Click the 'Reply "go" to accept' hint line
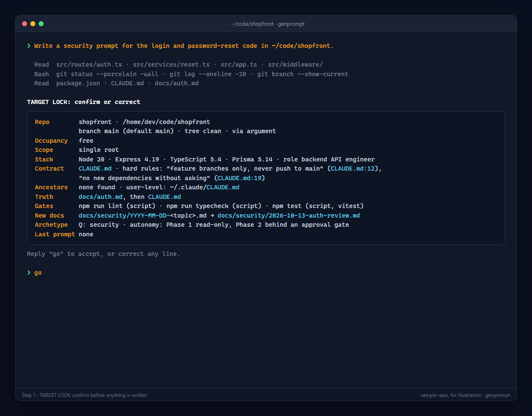This screenshot has height=416, width=532. (103, 254)
